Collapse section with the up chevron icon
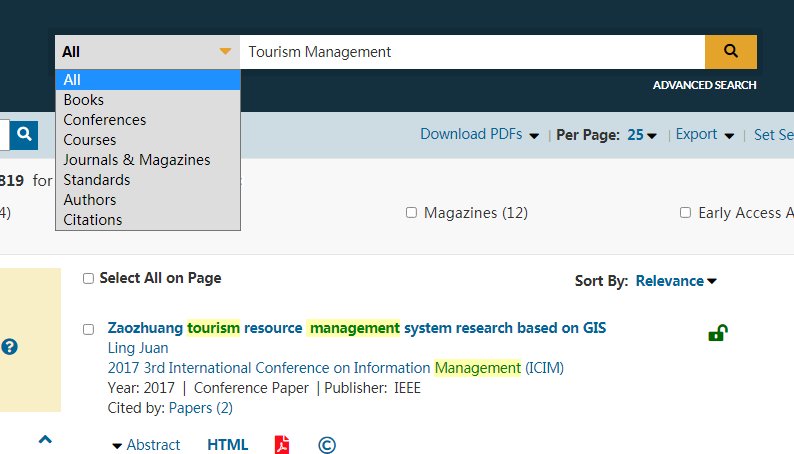The image size is (794, 454). 45,439
